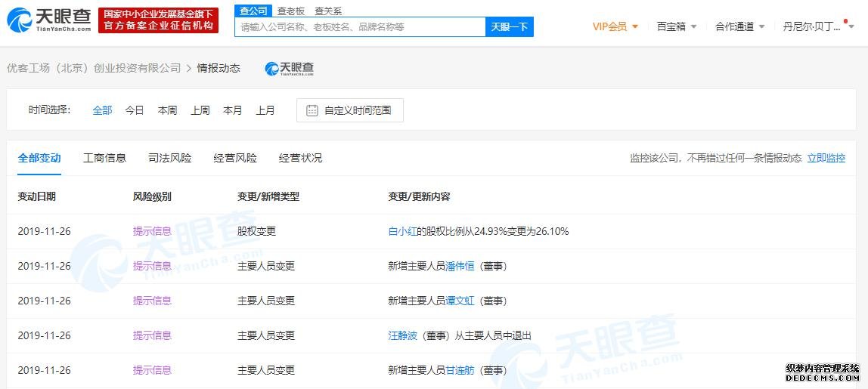
Task: Click 情报动态 breadcrumb text
Action: [x=219, y=68]
